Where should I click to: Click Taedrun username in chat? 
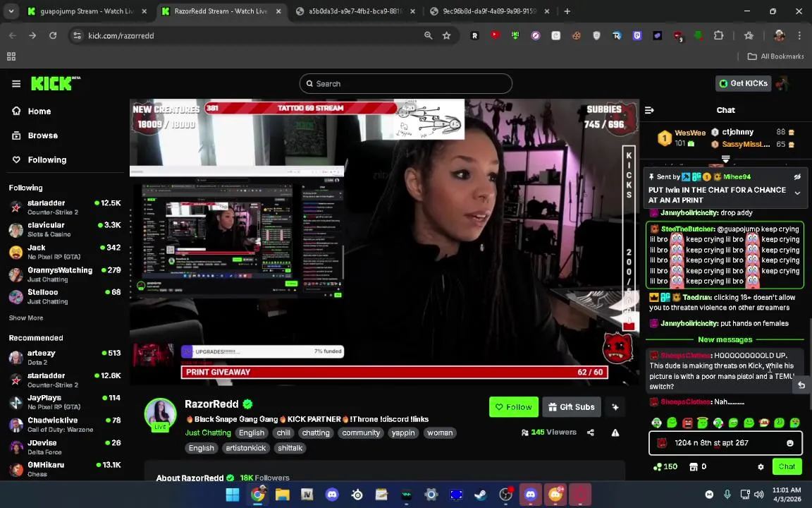(696, 297)
